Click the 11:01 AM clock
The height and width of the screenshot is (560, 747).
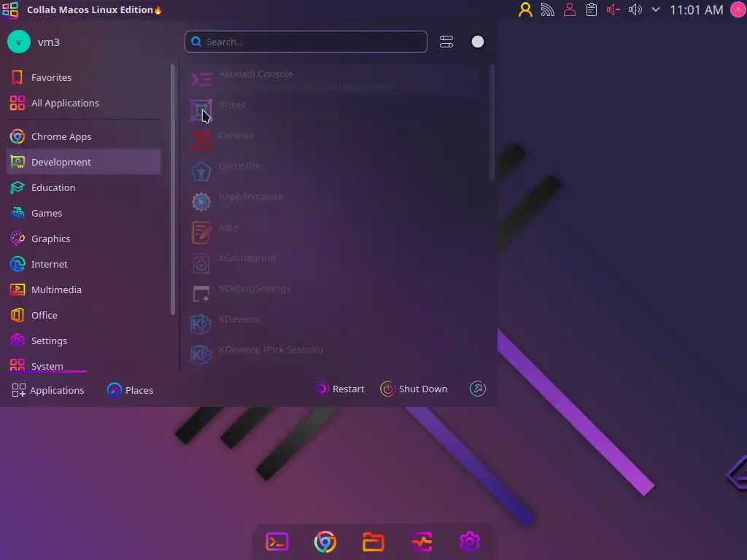pos(696,10)
